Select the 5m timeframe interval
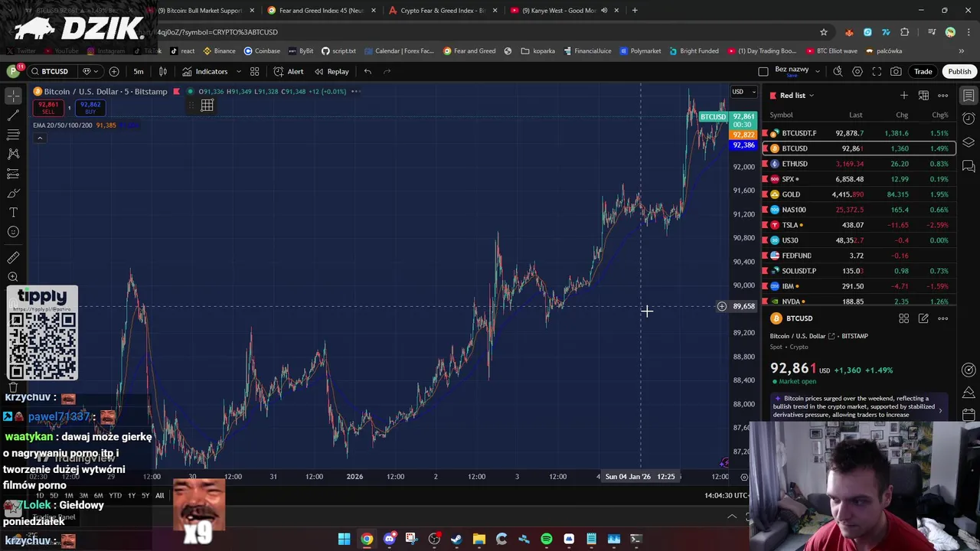Screen dimensions: 980x551 [x=139, y=71]
